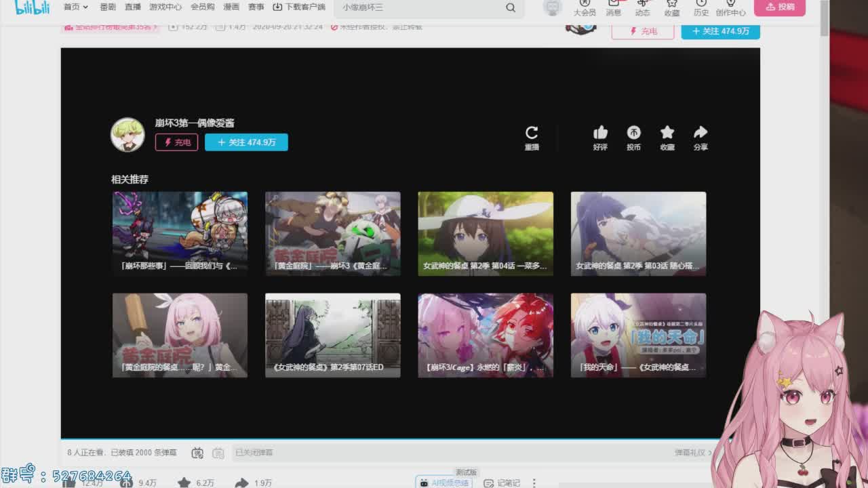Click the 已关闭弹幕 danmaku input field

[448, 453]
